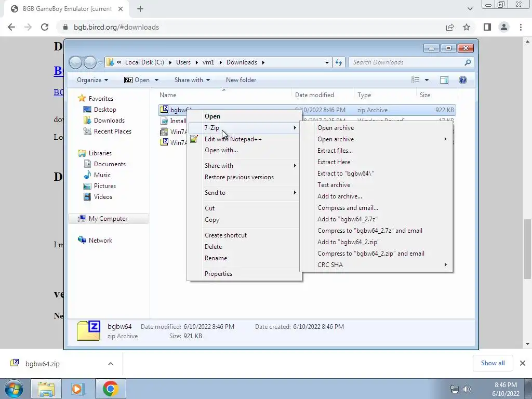Click the share page icon in address bar
This screenshot has height=399, width=532.
pyautogui.click(x=450, y=27)
